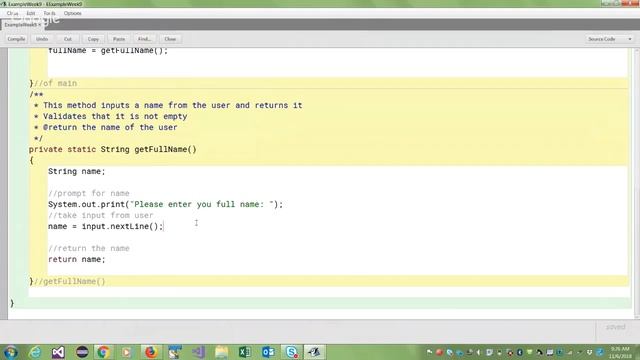Open the File Explorer folder taskbar icon
This screenshot has width=640, height=360.
[x=222, y=352]
